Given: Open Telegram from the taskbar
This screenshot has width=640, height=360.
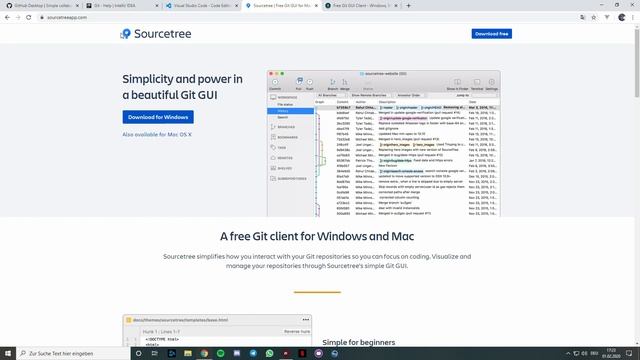Looking at the screenshot, I should tap(253, 353).
